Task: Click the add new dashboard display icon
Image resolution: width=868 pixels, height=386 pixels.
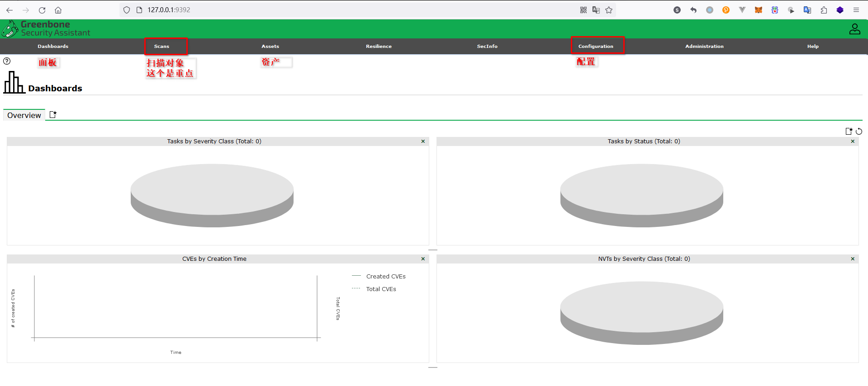Action: click(x=849, y=131)
